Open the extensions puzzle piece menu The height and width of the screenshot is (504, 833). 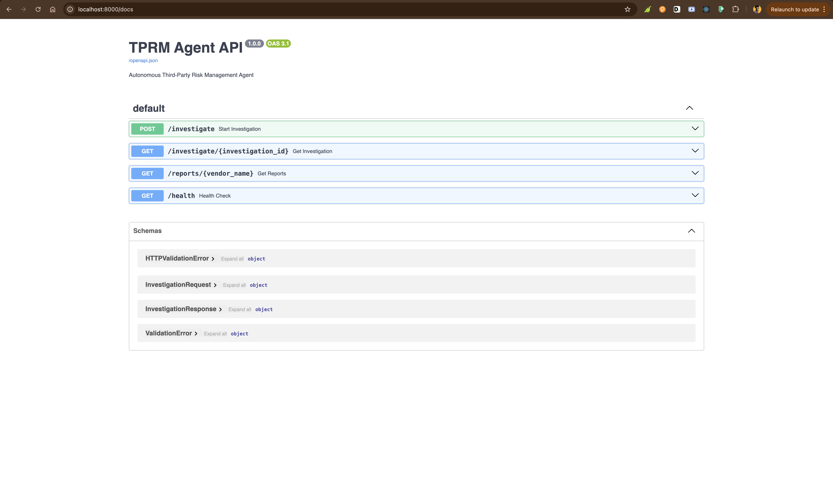(736, 9)
